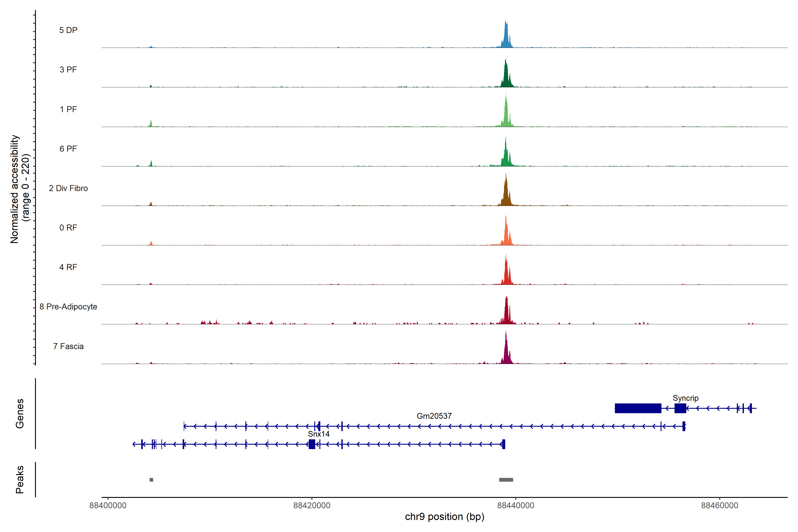Screen dimensions: 798x532
Task: Click the thick Snx14 exon box
Action: pos(312,444)
